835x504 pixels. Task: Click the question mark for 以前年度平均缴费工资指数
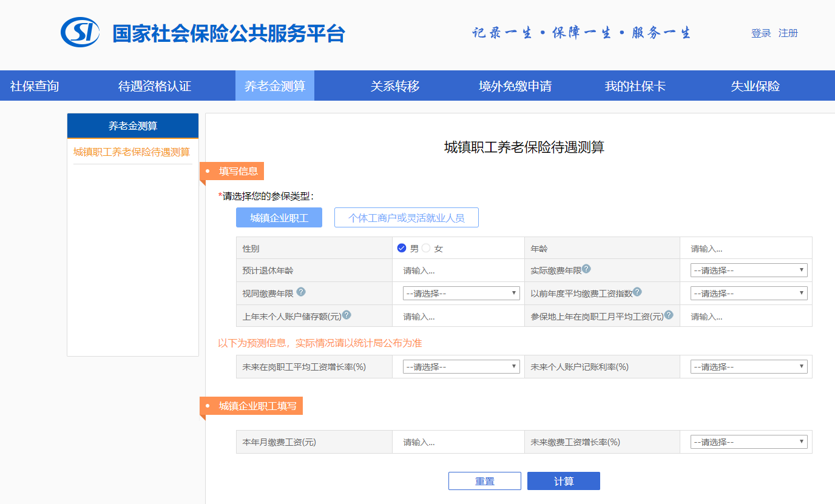point(637,292)
